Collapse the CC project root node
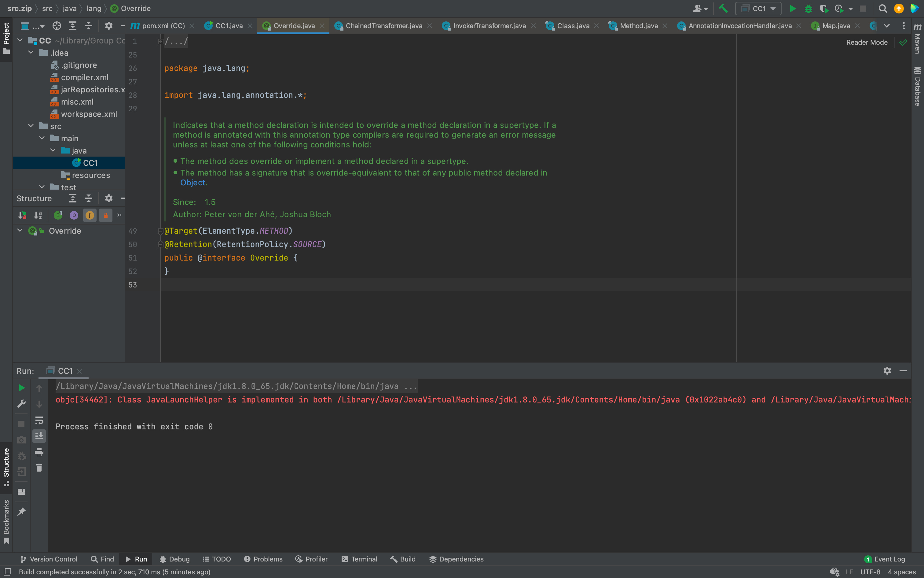The image size is (924, 578). 20,40
